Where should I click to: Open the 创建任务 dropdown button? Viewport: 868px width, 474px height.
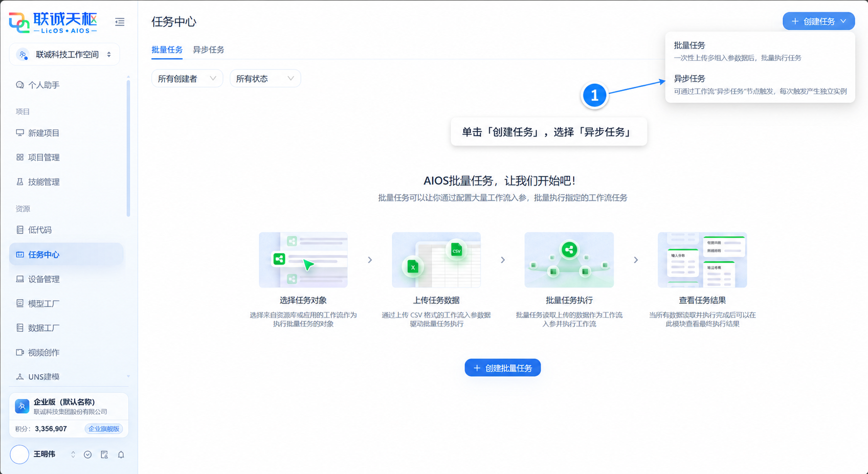pos(818,21)
